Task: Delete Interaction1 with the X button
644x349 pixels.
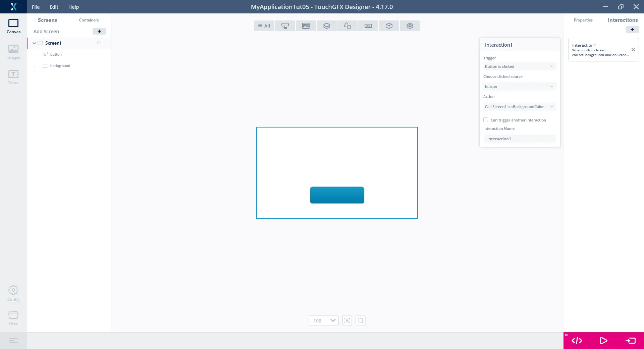Action: [x=633, y=50]
